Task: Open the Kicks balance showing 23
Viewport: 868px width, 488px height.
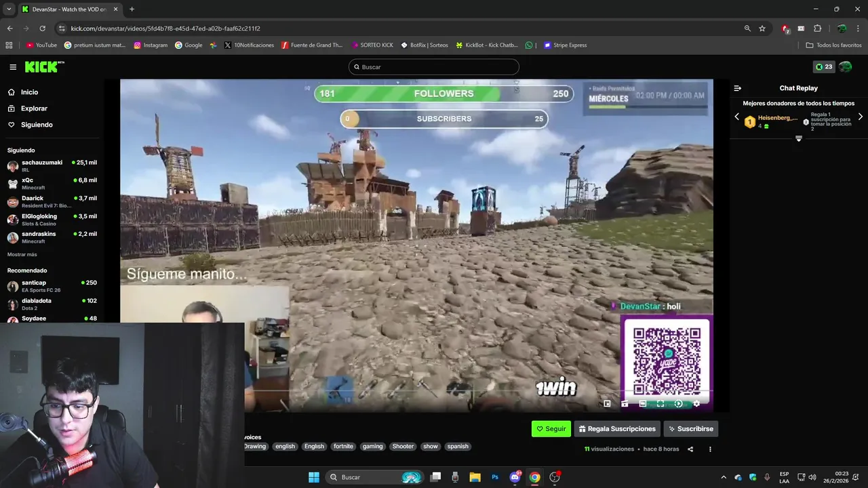Action: (x=824, y=66)
